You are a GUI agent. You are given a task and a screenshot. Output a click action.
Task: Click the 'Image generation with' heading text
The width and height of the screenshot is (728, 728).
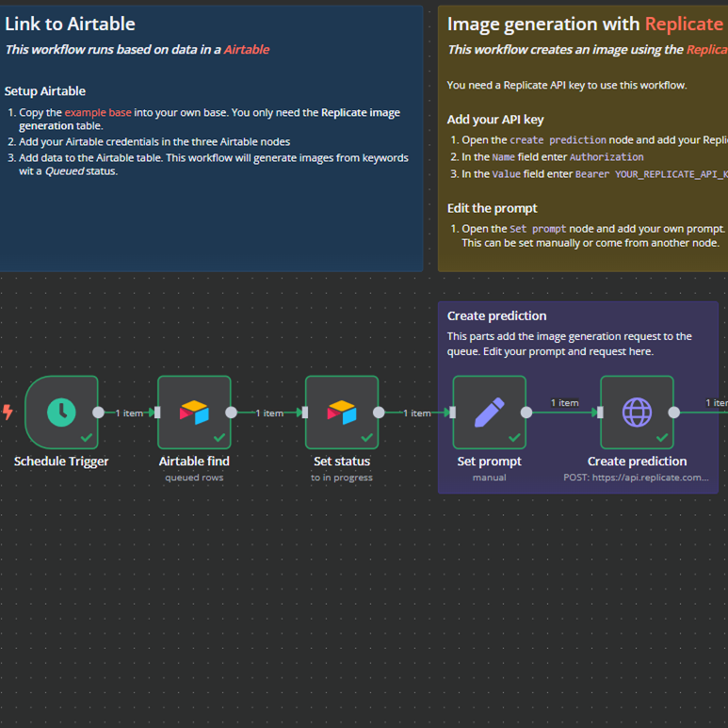point(543,24)
